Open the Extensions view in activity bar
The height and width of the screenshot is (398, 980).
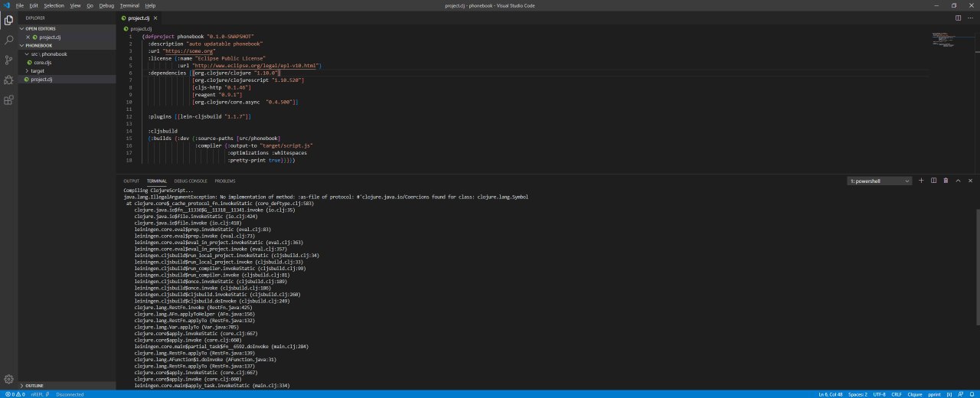(x=8, y=99)
